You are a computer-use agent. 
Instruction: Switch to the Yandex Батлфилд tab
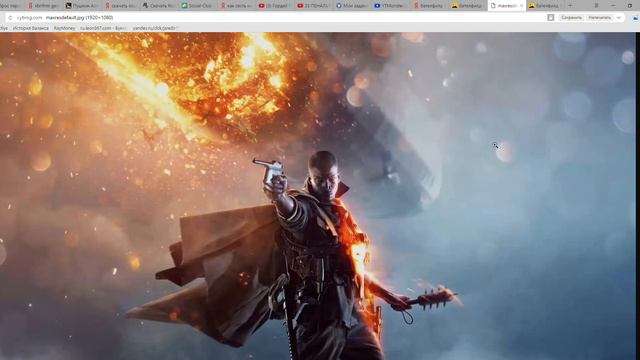coord(428,6)
